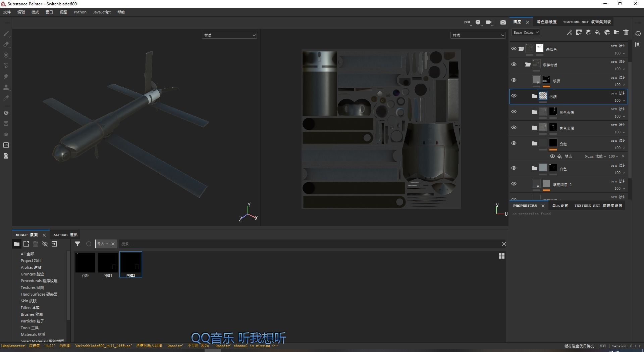This screenshot has height=352, width=644.
Task: Click the add mask icon in layers toolbar
Action: pos(579,32)
